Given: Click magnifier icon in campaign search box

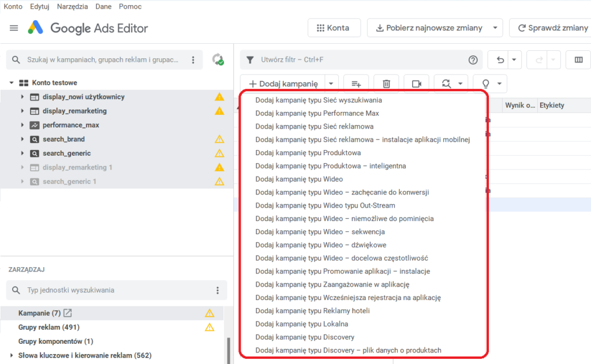Looking at the screenshot, I should coord(16,59).
